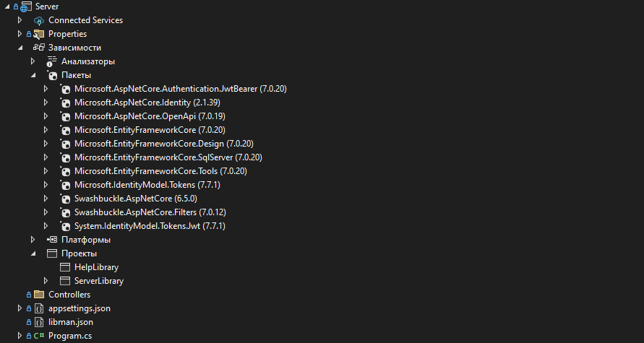Expand the Платформы node
Screen dimensions: 644x343
[x=33, y=240]
